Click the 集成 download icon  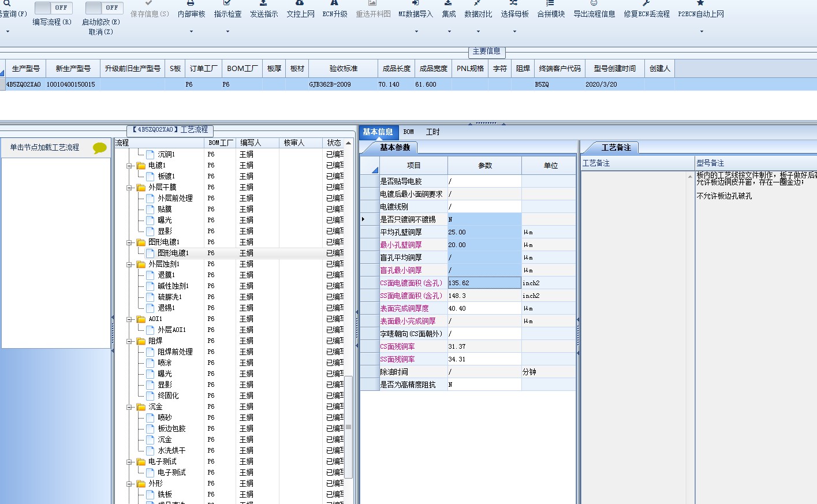(448, 3)
